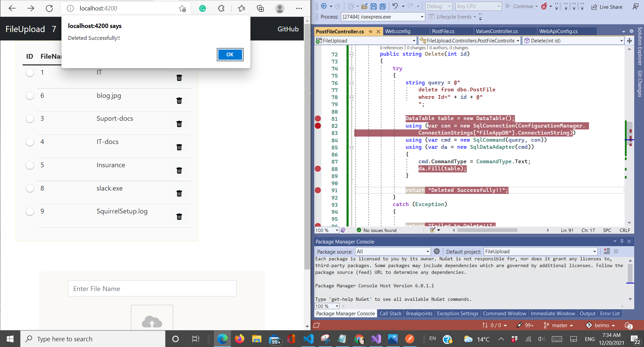Clear the Package Manager Console output

click(607, 251)
